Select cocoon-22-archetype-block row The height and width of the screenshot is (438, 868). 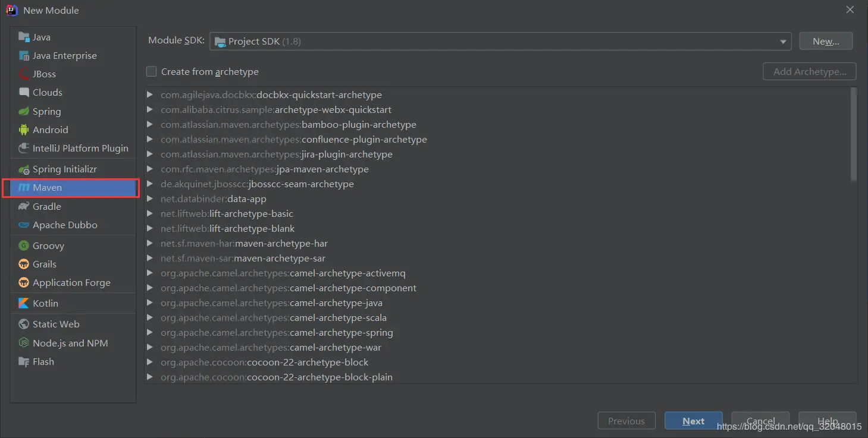pos(497,362)
